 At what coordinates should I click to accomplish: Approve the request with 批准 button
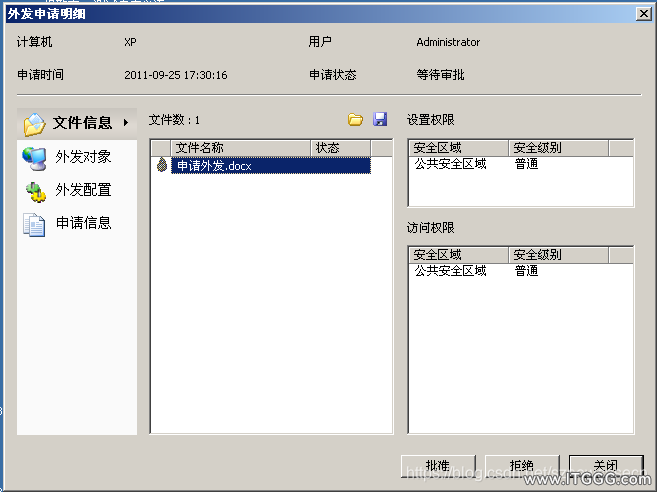point(438,466)
